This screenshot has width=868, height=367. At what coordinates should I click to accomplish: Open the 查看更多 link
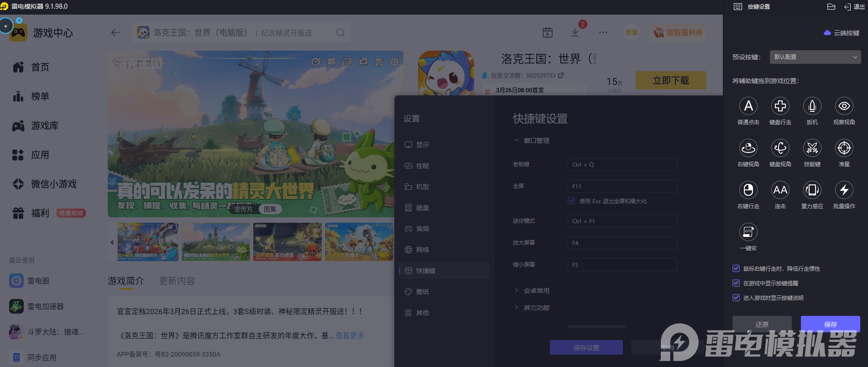(x=350, y=336)
